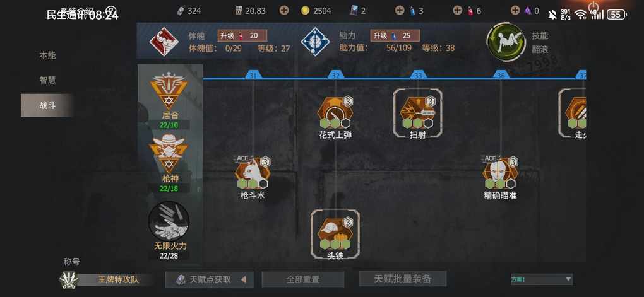Image resolution: width=644 pixels, height=297 pixels.
Task: Select the 战斗 tab
Action: tap(47, 105)
